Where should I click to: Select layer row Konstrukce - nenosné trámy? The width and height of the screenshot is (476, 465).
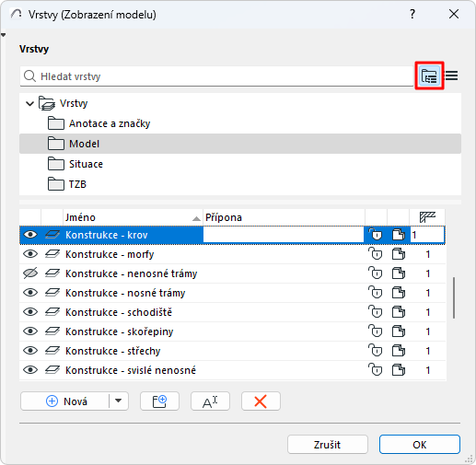[x=232, y=273]
